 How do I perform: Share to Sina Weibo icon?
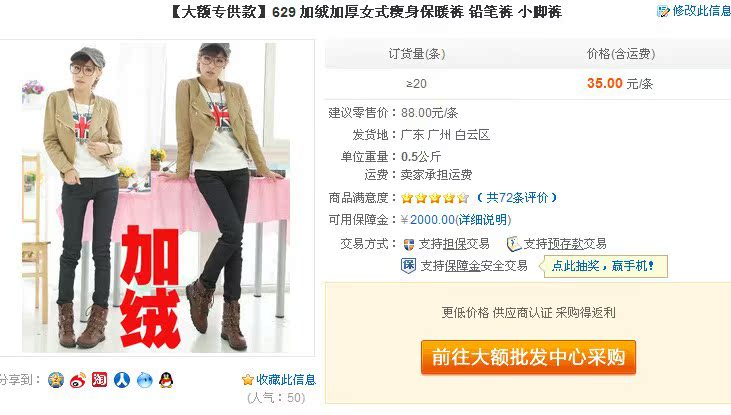(78, 380)
